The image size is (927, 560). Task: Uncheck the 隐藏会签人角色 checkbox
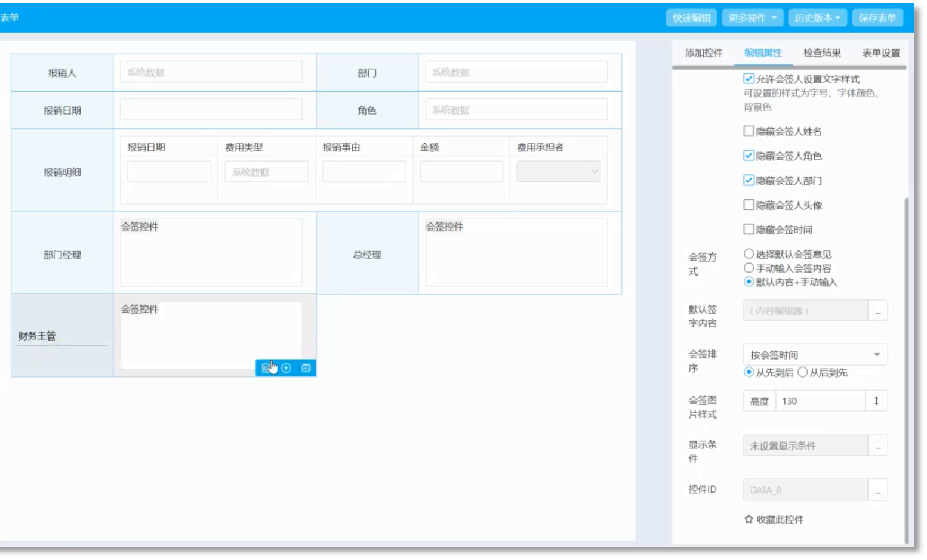pos(749,156)
